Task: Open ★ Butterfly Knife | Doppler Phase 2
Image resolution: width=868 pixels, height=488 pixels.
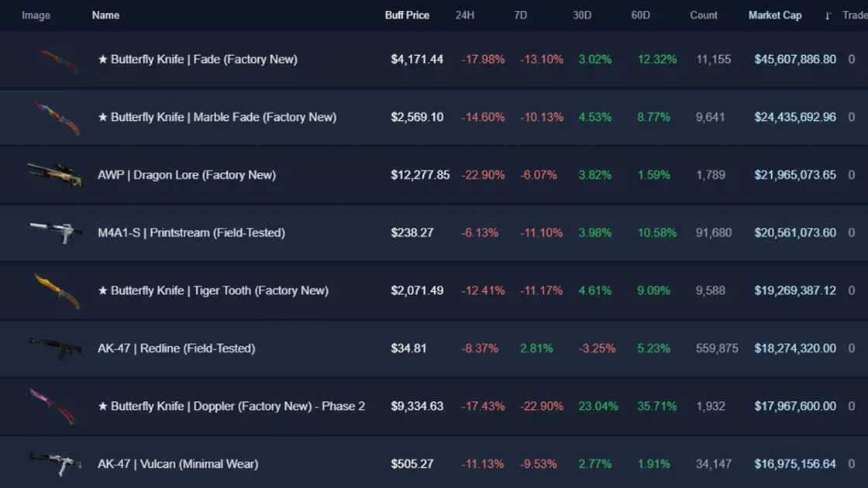Action: [232, 406]
